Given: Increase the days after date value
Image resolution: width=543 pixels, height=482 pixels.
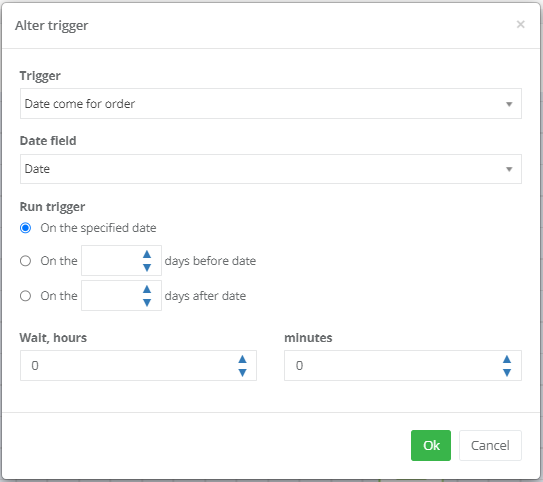Looking at the screenshot, I should [x=147, y=289].
